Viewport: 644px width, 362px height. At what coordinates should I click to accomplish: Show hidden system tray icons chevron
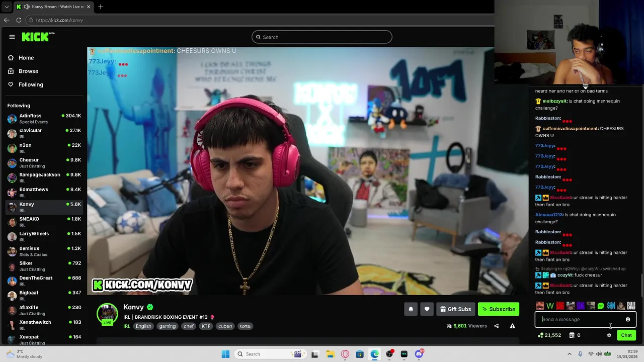click(569, 354)
